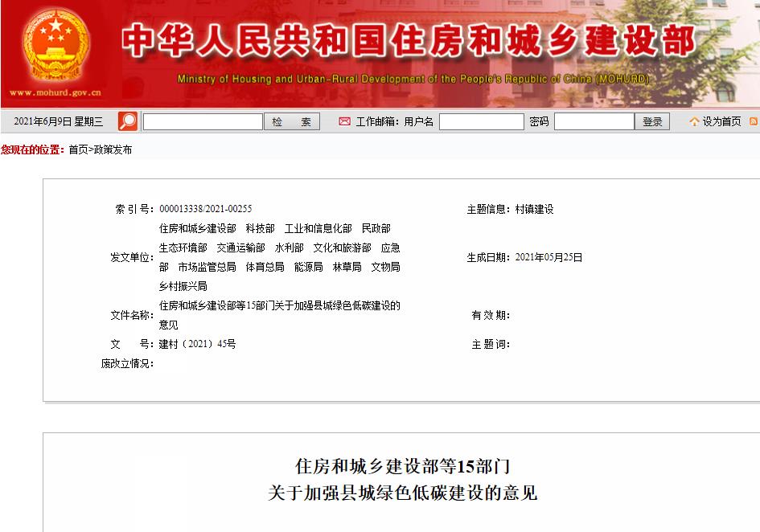Focus the site search text field
The width and height of the screenshot is (760, 532).
pos(203,121)
